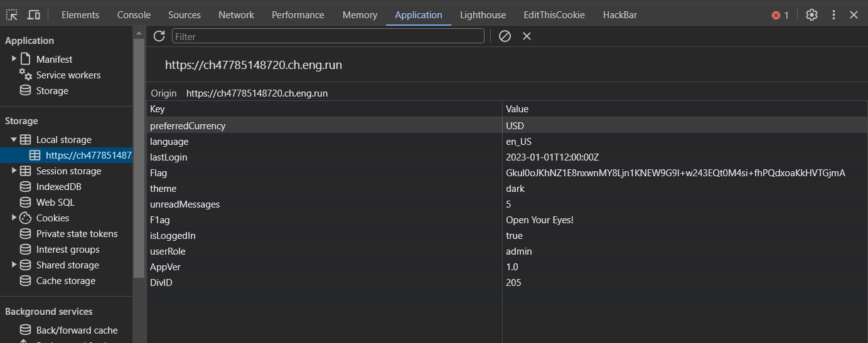Click the sidebar vertical scrollbar
The image size is (868, 343).
(139, 157)
